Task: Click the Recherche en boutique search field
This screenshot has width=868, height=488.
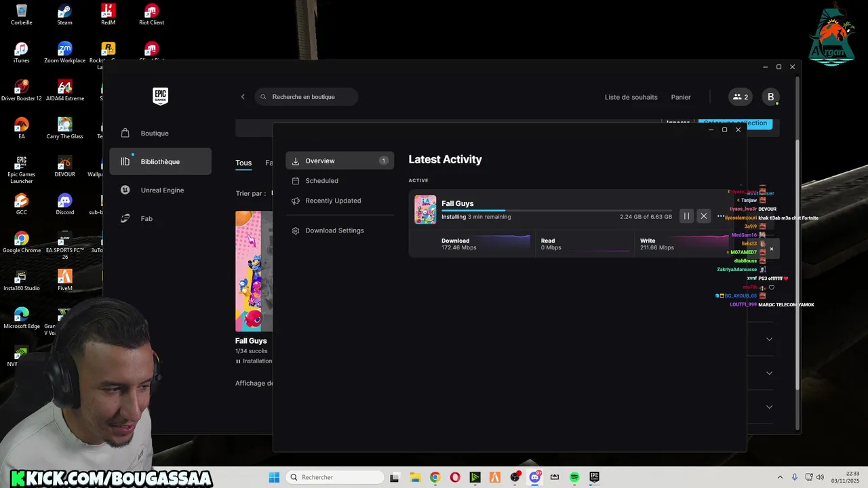Action: pyautogui.click(x=307, y=97)
